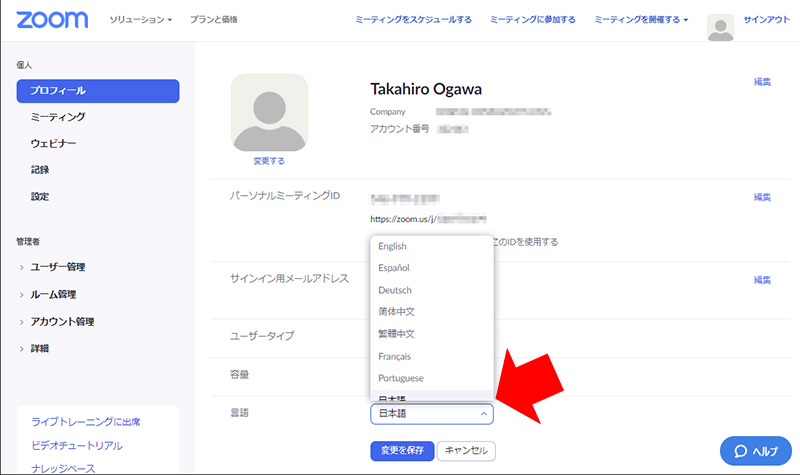The height and width of the screenshot is (475, 800).
Task: Click the profile avatar in top bar
Action: (x=720, y=28)
